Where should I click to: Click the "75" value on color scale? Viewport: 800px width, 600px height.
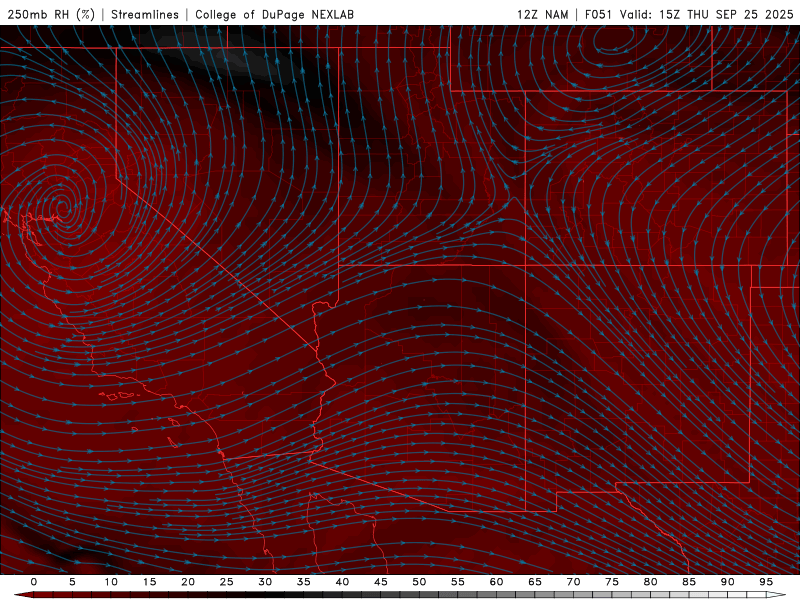tap(612, 582)
